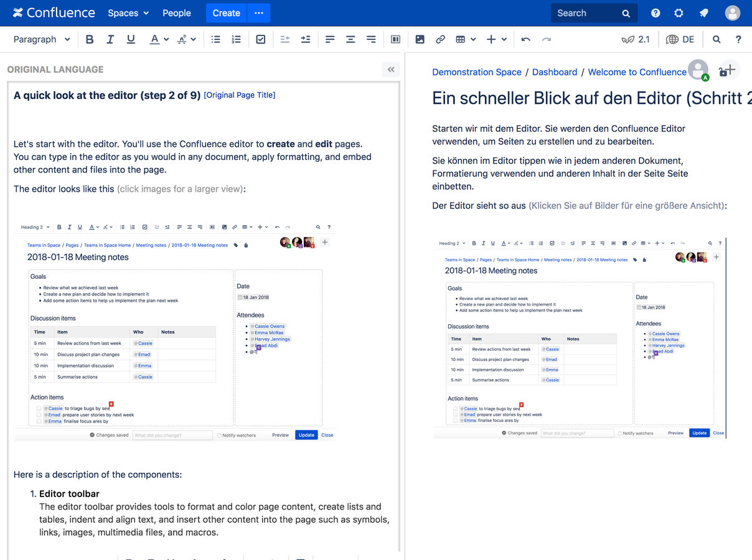Image resolution: width=752 pixels, height=560 pixels.
Task: Open the ellipsis menu beside Create
Action: point(259,13)
